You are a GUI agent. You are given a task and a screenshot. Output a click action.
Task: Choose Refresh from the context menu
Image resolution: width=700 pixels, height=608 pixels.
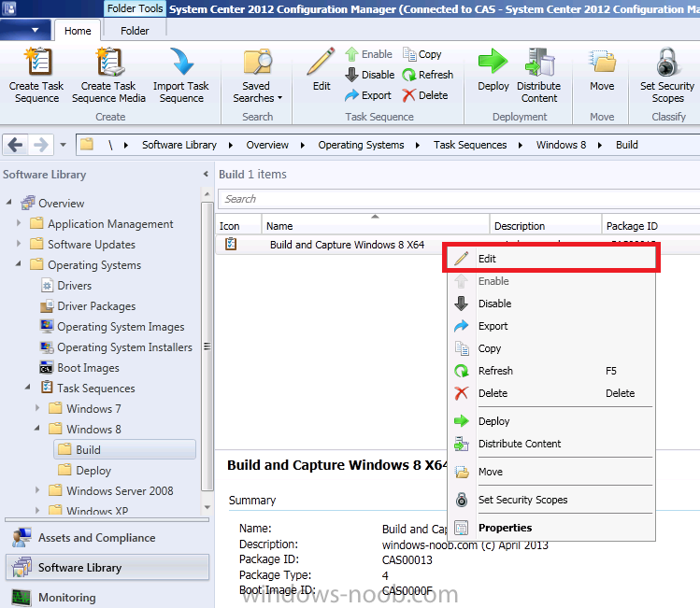tap(551, 371)
